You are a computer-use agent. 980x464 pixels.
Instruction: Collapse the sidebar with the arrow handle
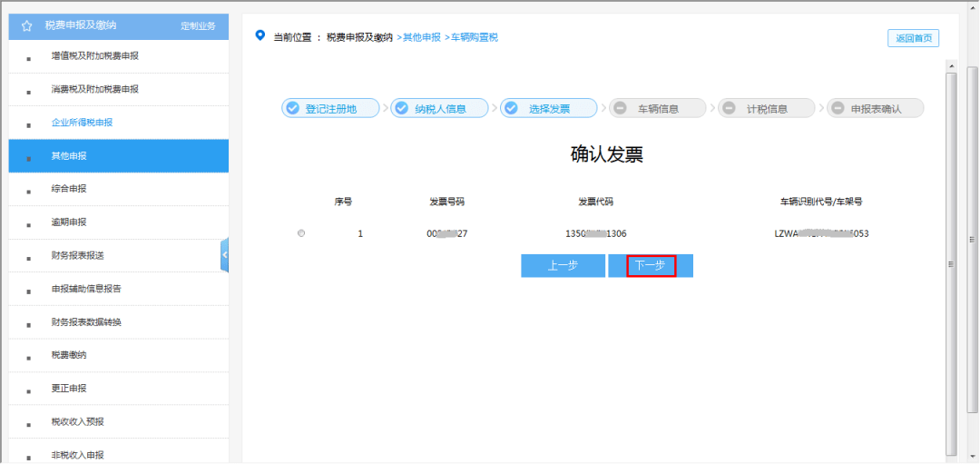[x=224, y=255]
